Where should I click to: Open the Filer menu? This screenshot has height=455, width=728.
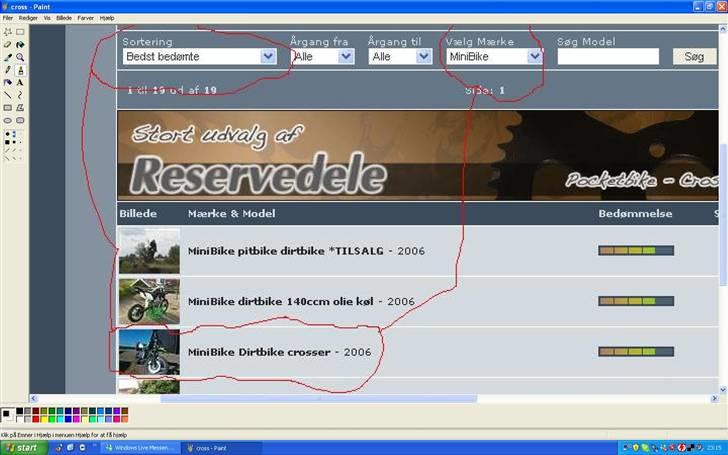coord(8,18)
